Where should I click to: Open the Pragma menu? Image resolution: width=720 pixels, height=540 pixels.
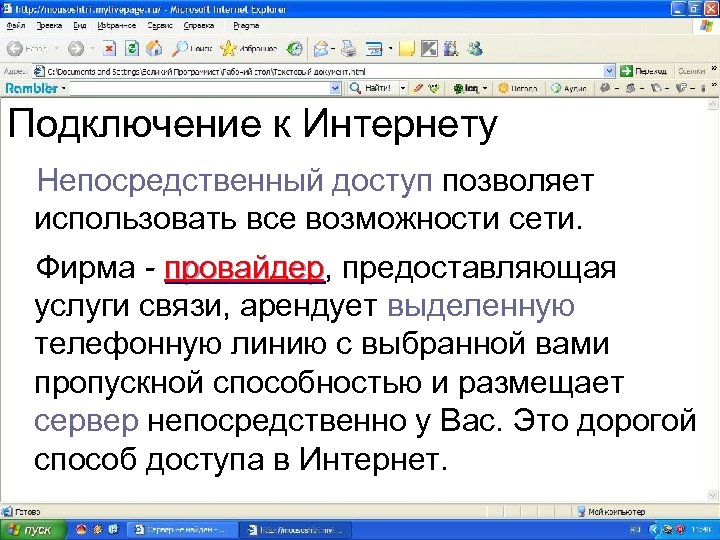pyautogui.click(x=246, y=26)
